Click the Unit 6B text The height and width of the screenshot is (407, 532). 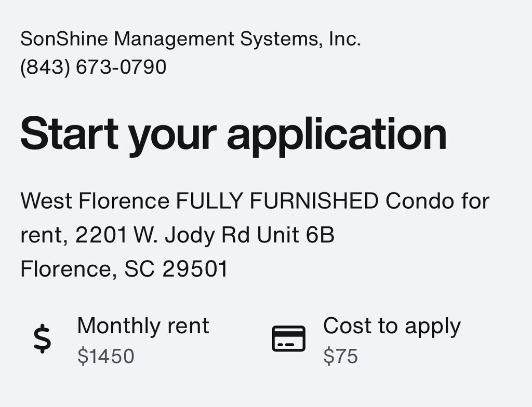pos(296,235)
